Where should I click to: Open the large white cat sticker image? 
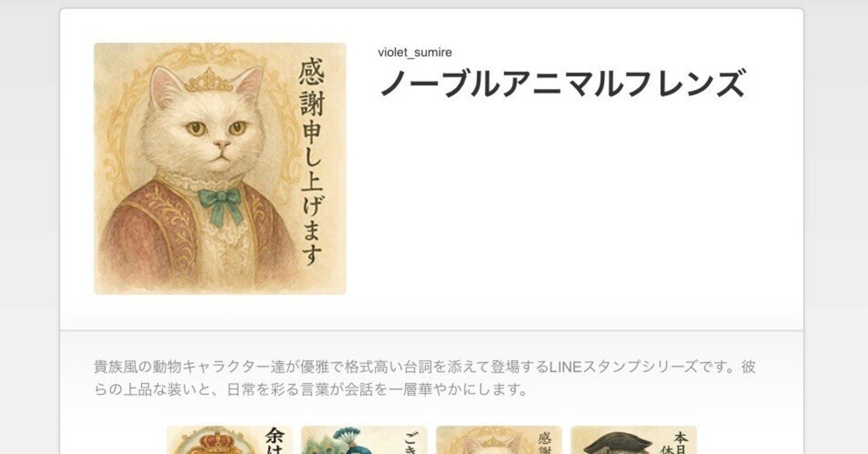pos(220,169)
